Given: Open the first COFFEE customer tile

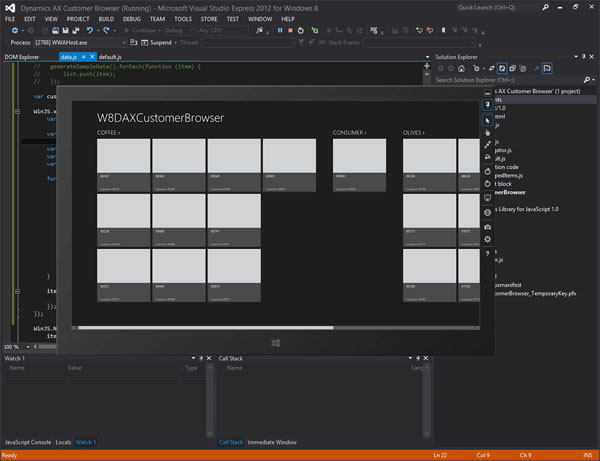Looking at the screenshot, I should [x=124, y=165].
